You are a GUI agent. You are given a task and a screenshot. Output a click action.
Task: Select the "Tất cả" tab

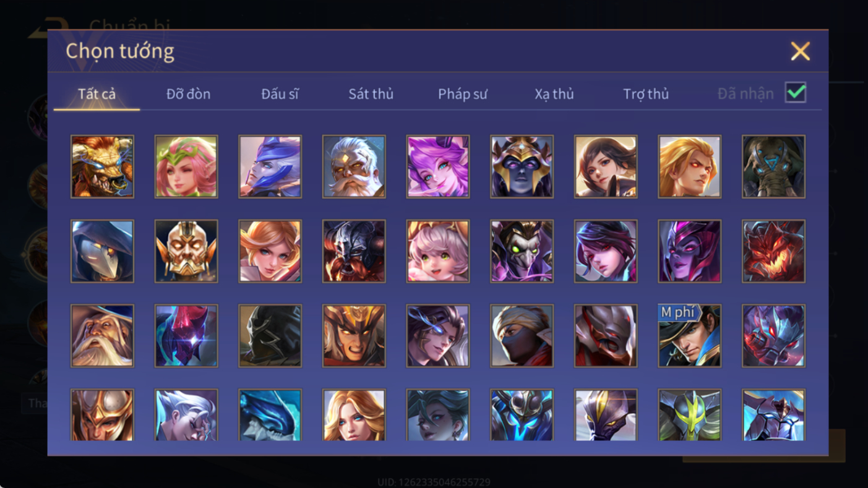click(x=97, y=94)
